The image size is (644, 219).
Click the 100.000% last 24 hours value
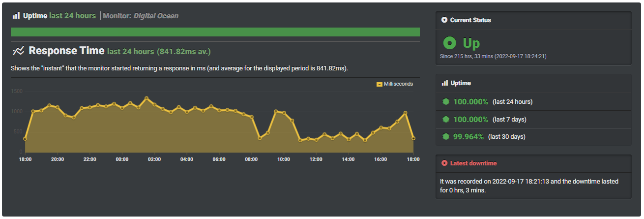coord(470,102)
